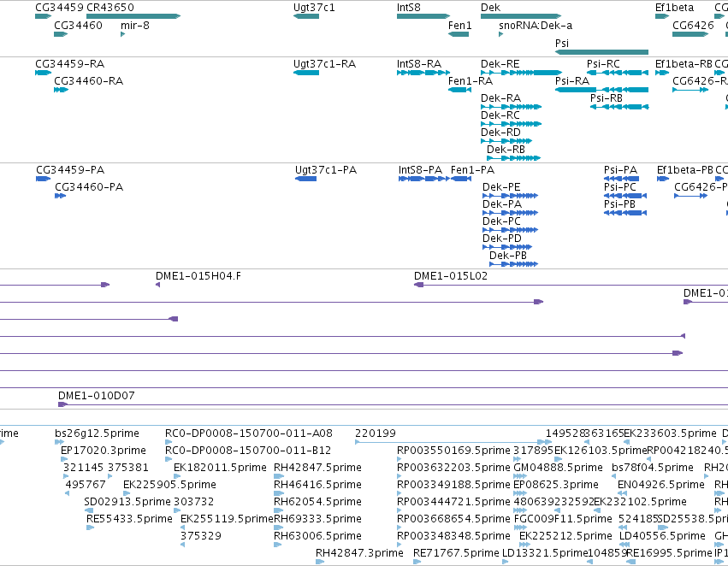Open the Psi-RB transcript
Image resolution: width=728 pixels, height=566 pixels.
point(619,107)
